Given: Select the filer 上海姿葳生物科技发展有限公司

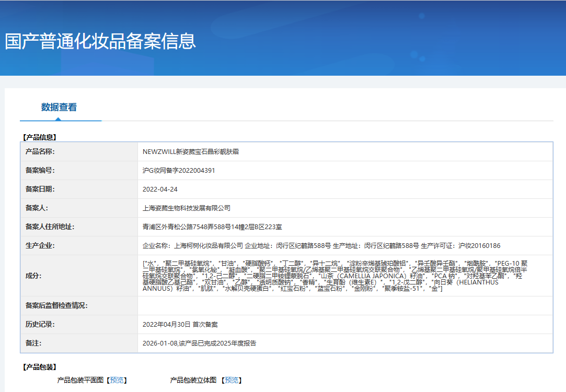Looking at the screenshot, I should tap(187, 208).
